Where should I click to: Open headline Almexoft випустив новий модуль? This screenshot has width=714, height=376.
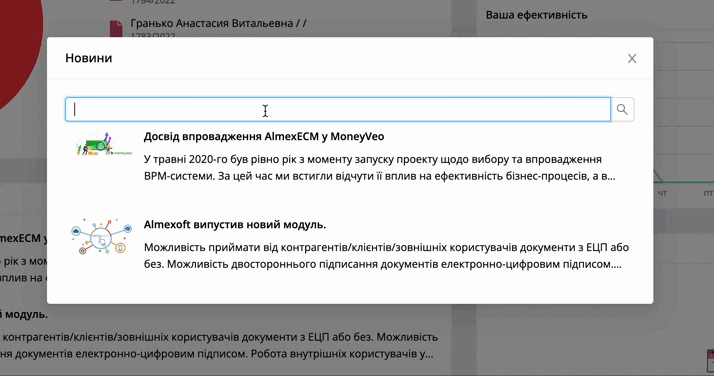point(235,224)
